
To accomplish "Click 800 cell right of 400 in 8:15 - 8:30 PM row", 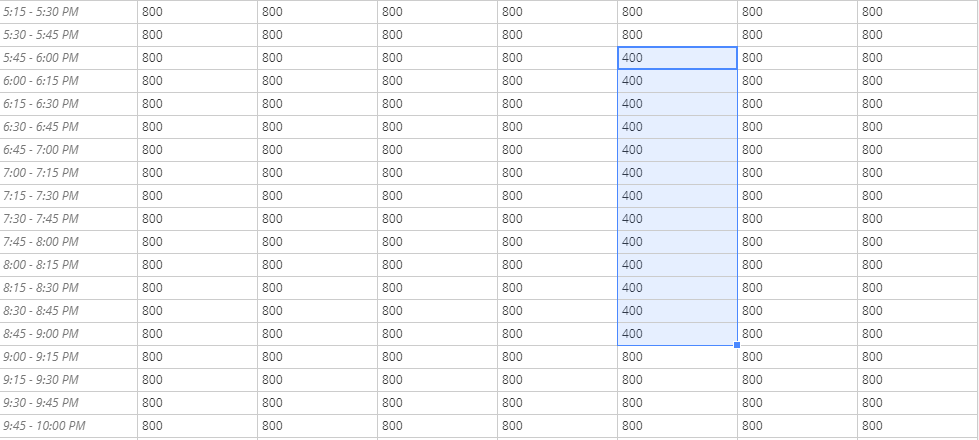I will 797,288.
